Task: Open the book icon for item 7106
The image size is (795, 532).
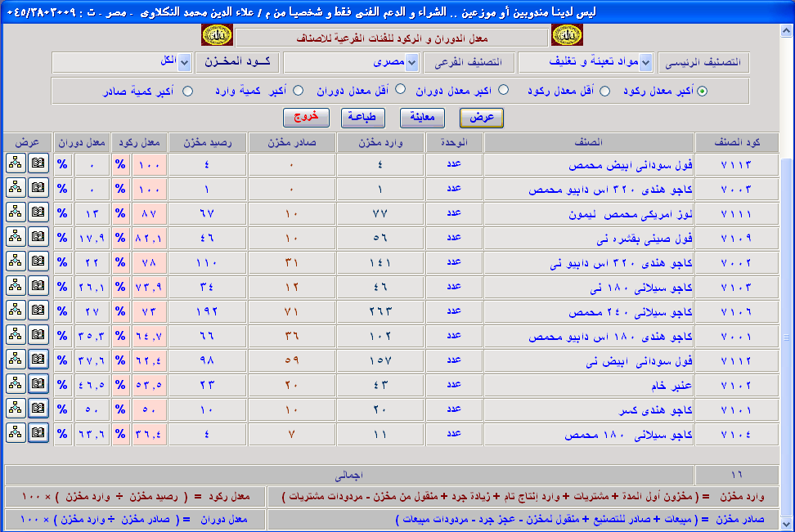Action: (x=38, y=311)
